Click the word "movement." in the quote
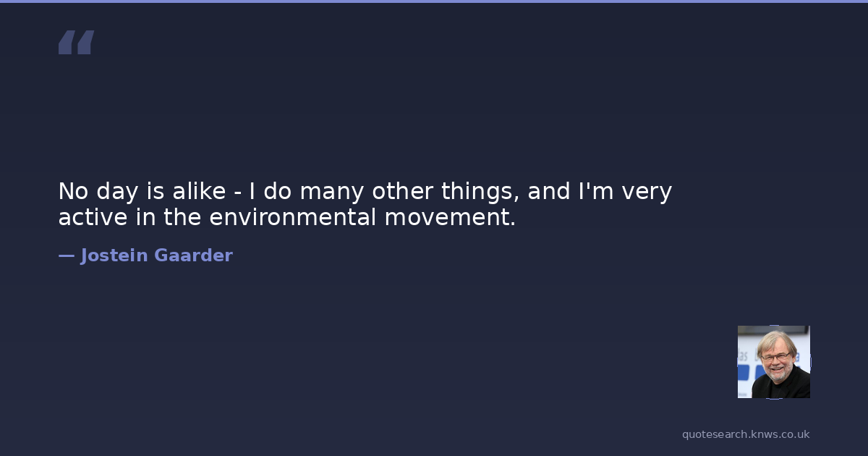Screen dimensions: 868x456 [450, 217]
